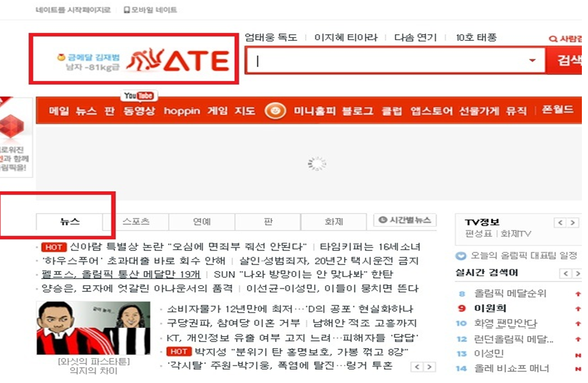The height and width of the screenshot is (383, 588).
Task: Go to previous 실시간 검색어 page arrow
Action: coord(565,274)
